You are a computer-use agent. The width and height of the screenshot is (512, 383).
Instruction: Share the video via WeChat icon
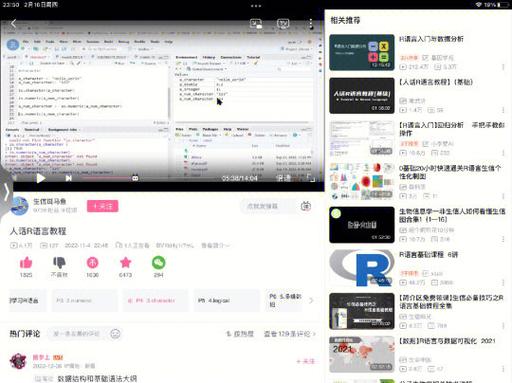(x=159, y=263)
